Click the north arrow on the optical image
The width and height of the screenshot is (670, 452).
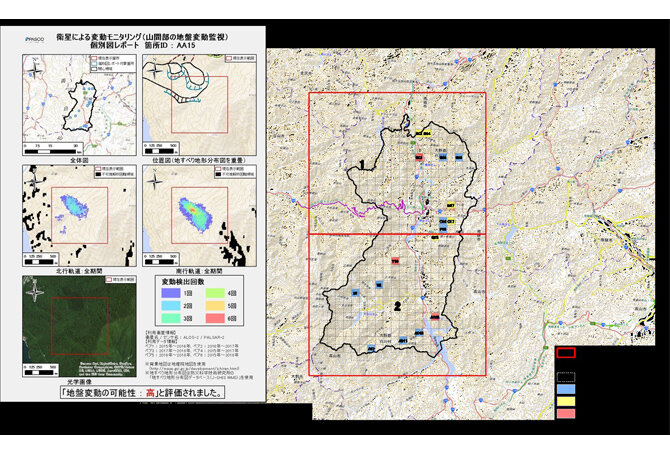pos(36,290)
